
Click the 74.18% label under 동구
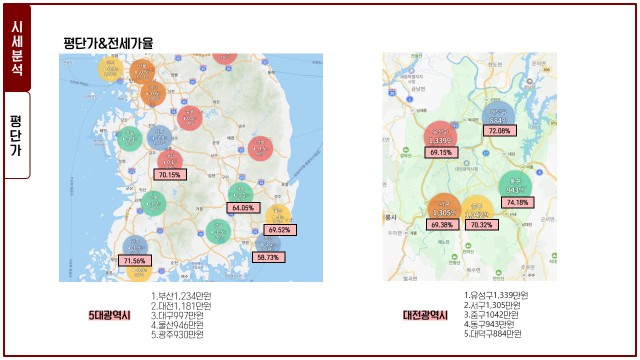tap(518, 202)
